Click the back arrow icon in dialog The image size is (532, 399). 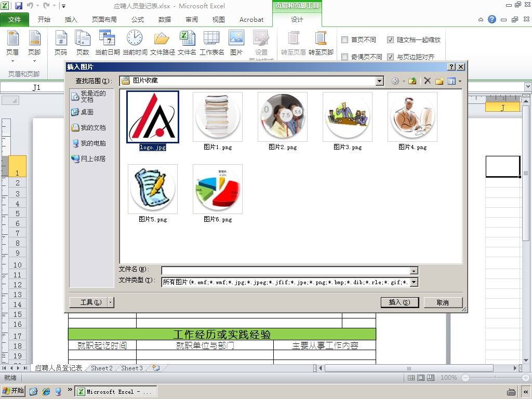click(395, 81)
